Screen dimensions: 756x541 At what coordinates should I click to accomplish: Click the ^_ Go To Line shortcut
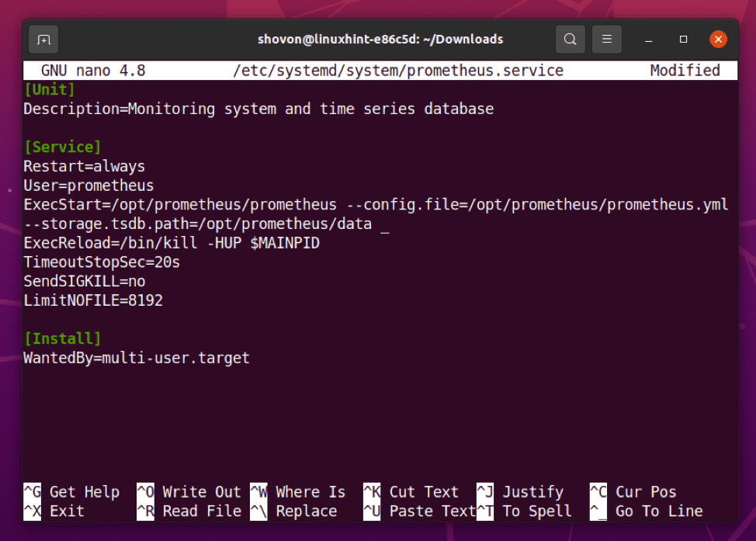coord(647,511)
